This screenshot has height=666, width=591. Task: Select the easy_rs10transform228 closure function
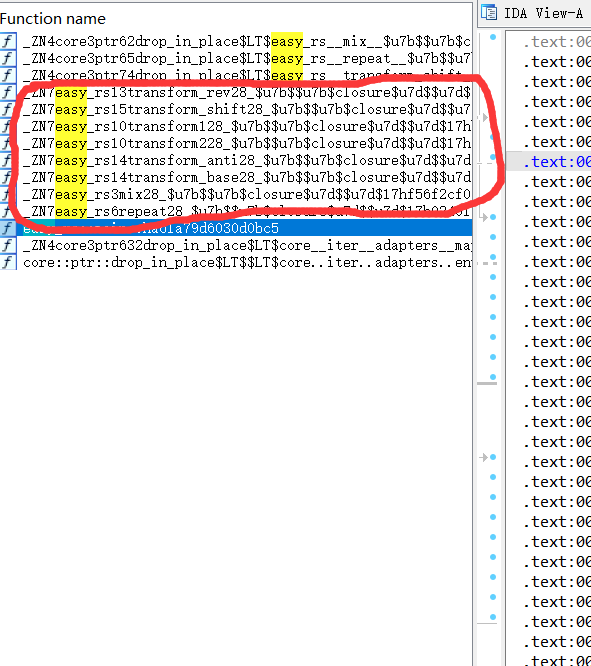tap(246, 144)
